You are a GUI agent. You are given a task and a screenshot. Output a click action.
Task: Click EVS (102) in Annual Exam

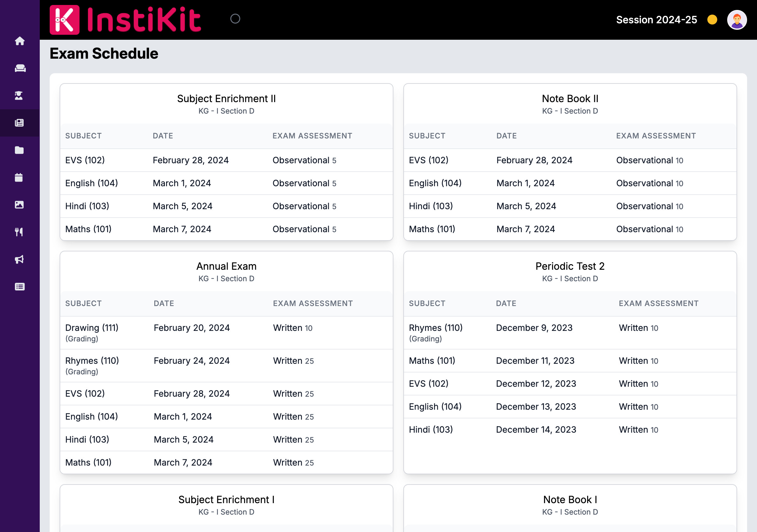tap(85, 394)
